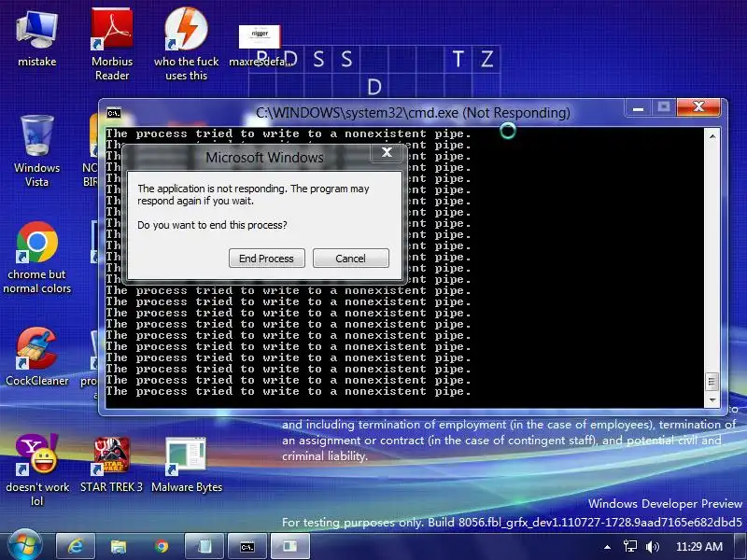The height and width of the screenshot is (560, 747).
Task: Minimize the cmd.exe window
Action: tap(638, 107)
